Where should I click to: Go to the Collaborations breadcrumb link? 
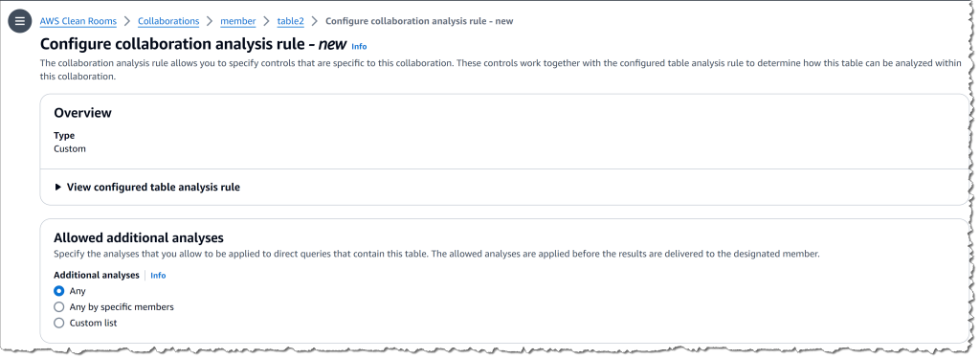[168, 21]
